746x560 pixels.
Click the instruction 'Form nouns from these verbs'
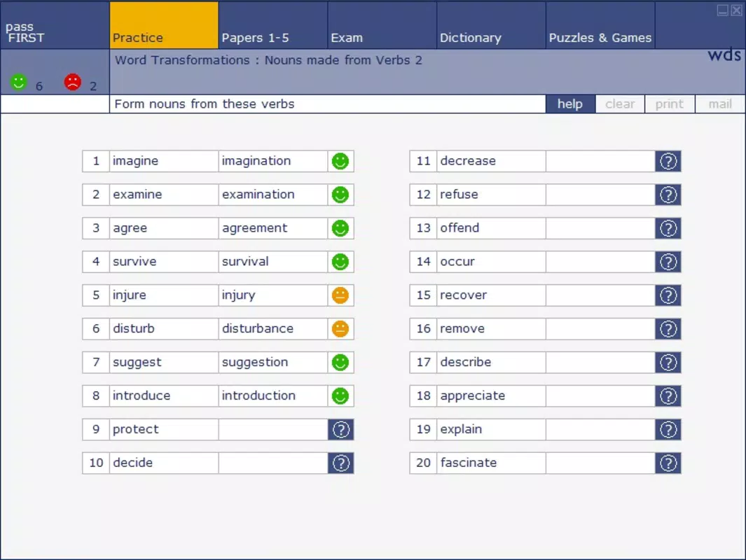coord(205,104)
